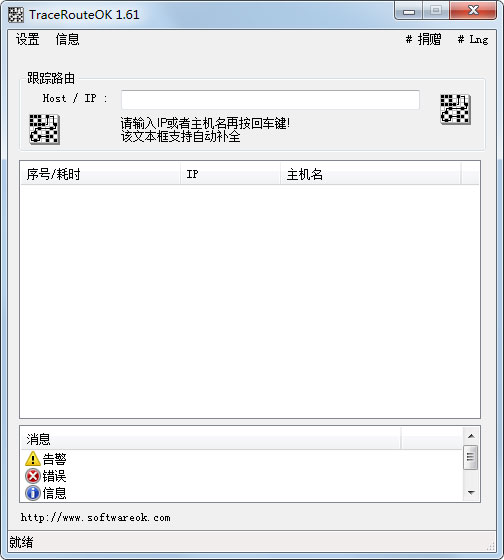Sort by the 主机名 column header
The width and height of the screenshot is (504, 560).
pyautogui.click(x=371, y=174)
